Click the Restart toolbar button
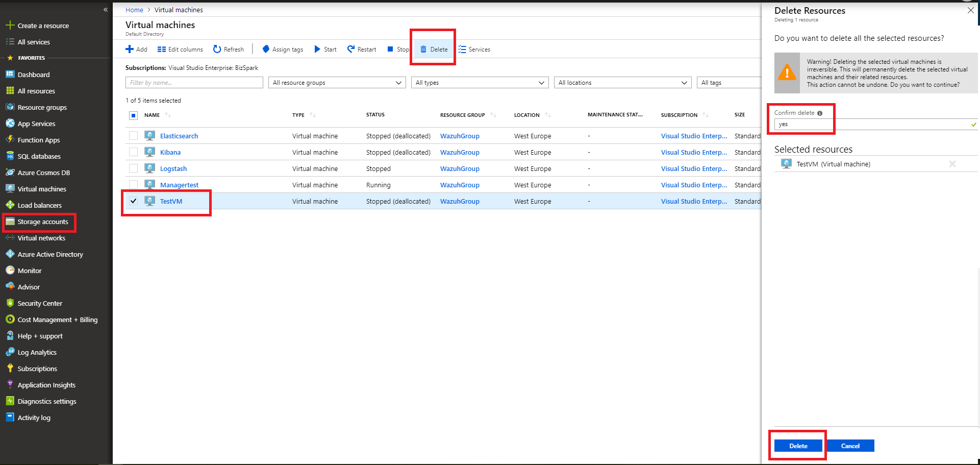The height and width of the screenshot is (465, 980). tap(362, 50)
